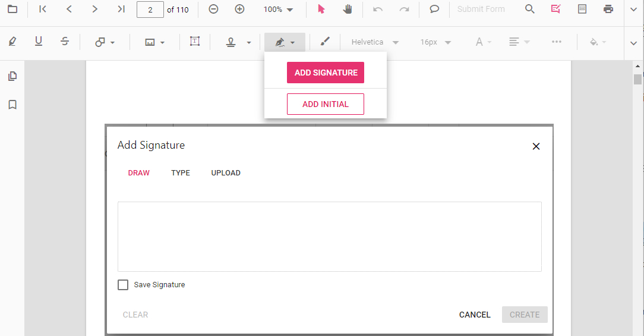Open the fill color bucket picker
This screenshot has height=336, width=644.
(x=598, y=42)
